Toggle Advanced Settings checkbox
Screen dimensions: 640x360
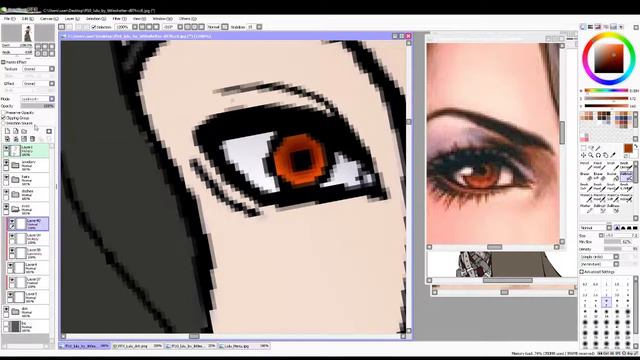click(x=582, y=271)
